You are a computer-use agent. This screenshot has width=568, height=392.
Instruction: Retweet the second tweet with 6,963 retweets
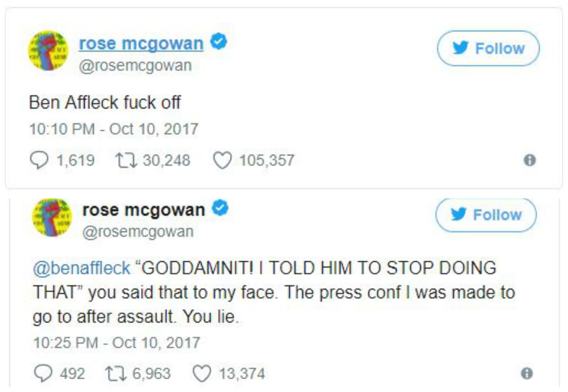click(x=117, y=374)
